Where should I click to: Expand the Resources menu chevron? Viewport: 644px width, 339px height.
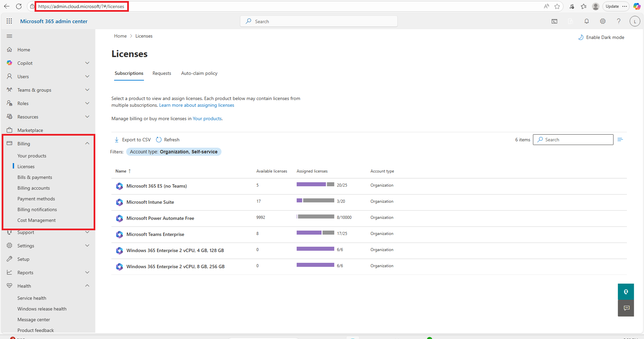(87, 117)
